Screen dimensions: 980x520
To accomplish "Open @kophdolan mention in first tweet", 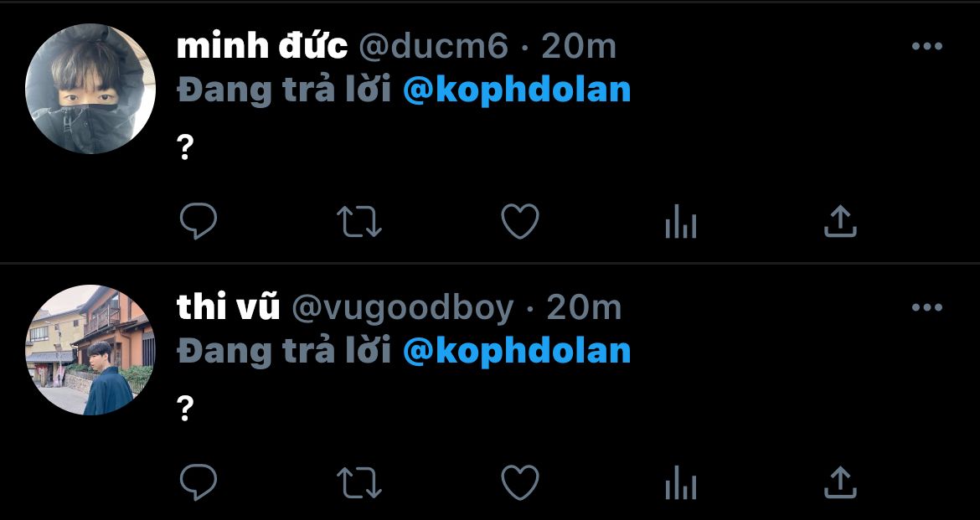I will (x=517, y=91).
